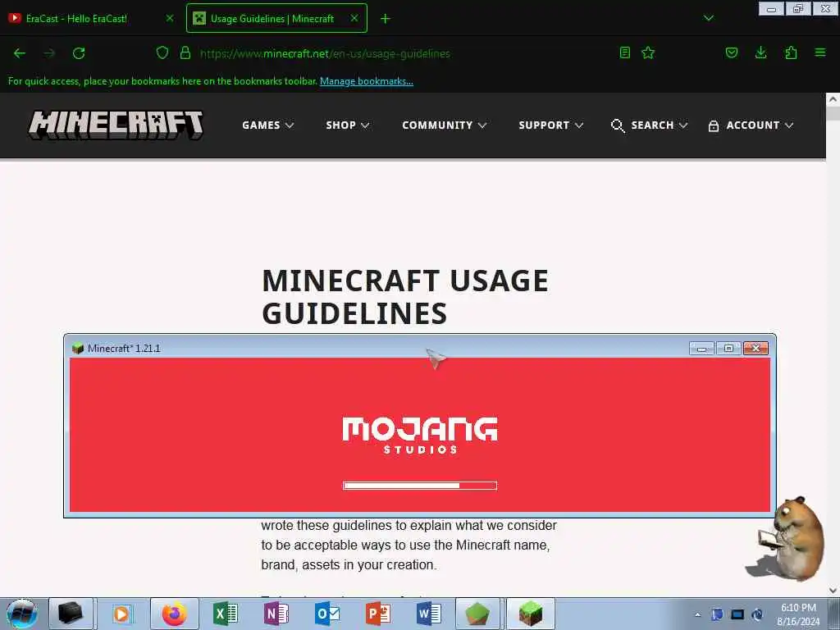
Task: Open the Manage bookmarks link
Action: 367,81
